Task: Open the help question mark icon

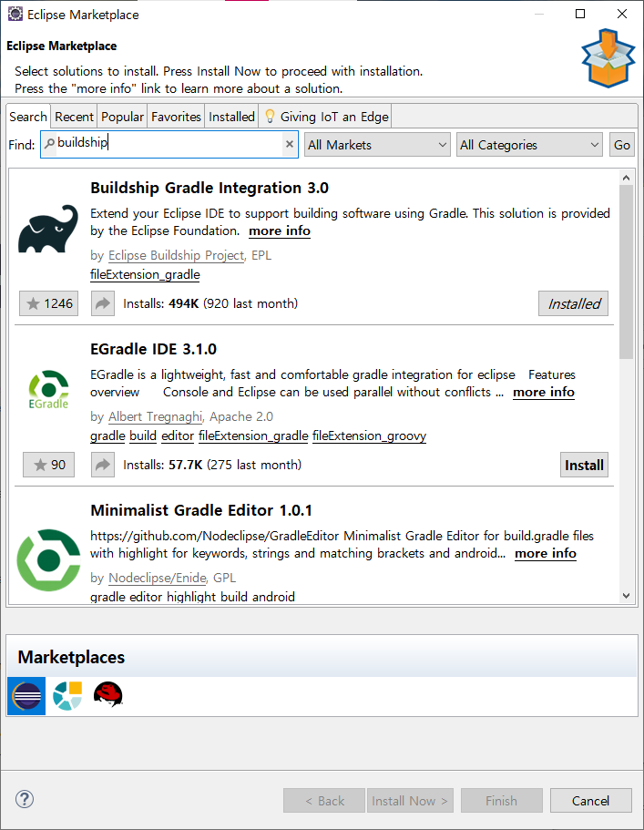Action: [25, 799]
